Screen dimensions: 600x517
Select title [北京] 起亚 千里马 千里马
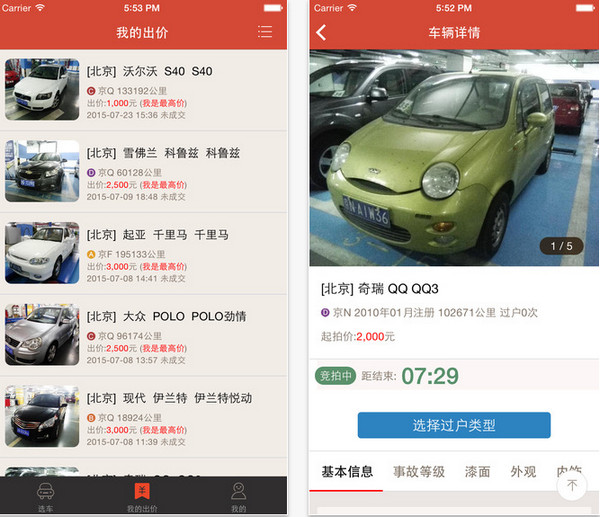tap(158, 235)
